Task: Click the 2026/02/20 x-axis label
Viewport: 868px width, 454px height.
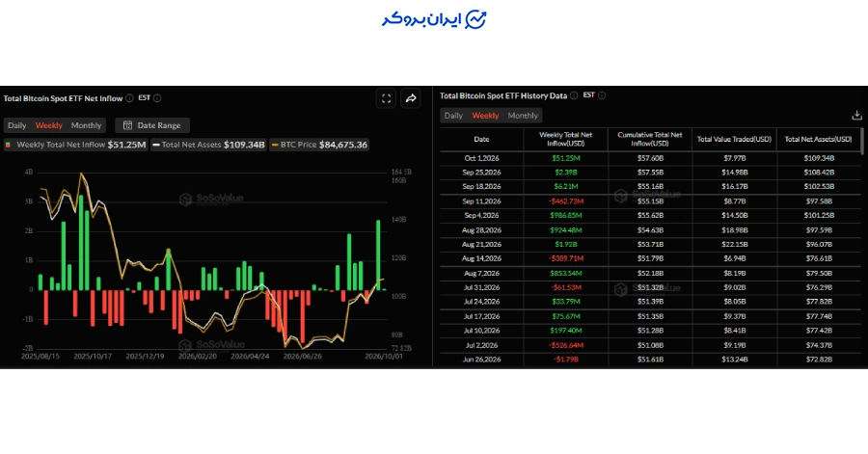Action: 198,357
